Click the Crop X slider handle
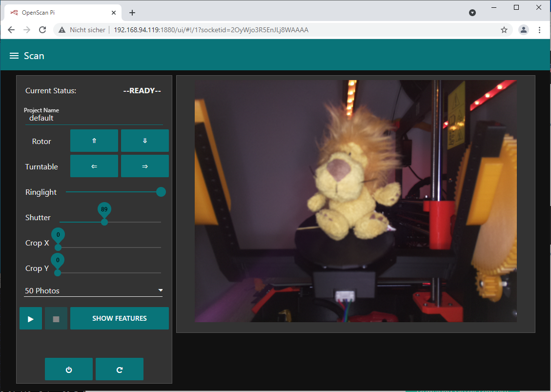Screen dimensions: 551x392 tap(58, 247)
